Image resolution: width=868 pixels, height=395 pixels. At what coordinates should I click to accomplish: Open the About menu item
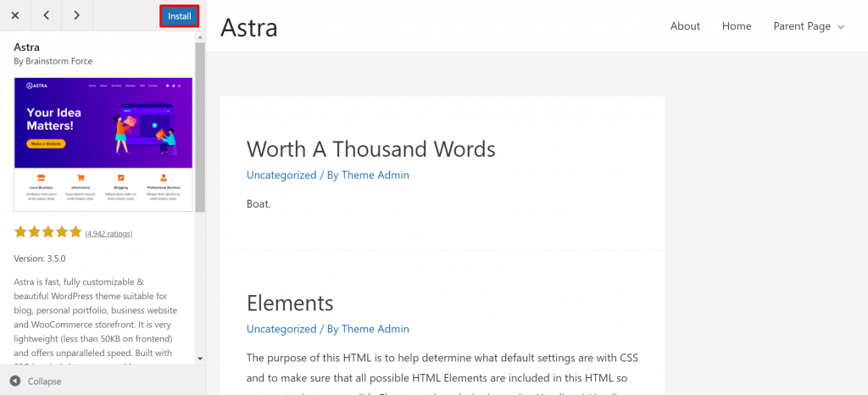coord(685,26)
